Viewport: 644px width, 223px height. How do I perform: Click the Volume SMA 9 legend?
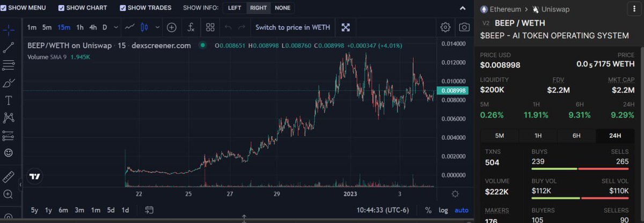(x=58, y=56)
